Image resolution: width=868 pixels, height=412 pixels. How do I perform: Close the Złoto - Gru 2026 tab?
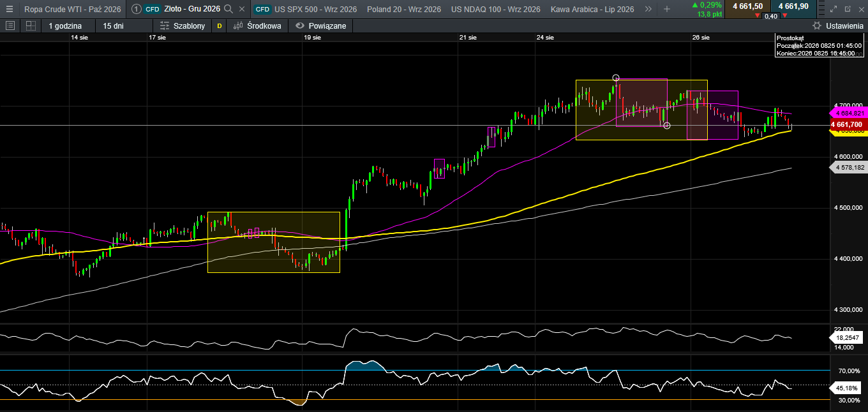242,9
